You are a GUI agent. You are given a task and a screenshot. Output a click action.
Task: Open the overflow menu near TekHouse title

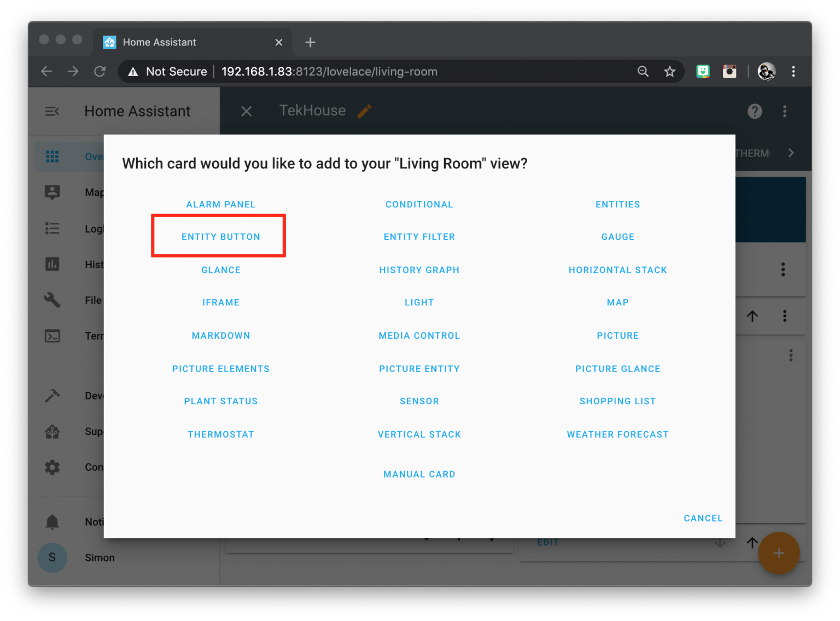(x=785, y=111)
